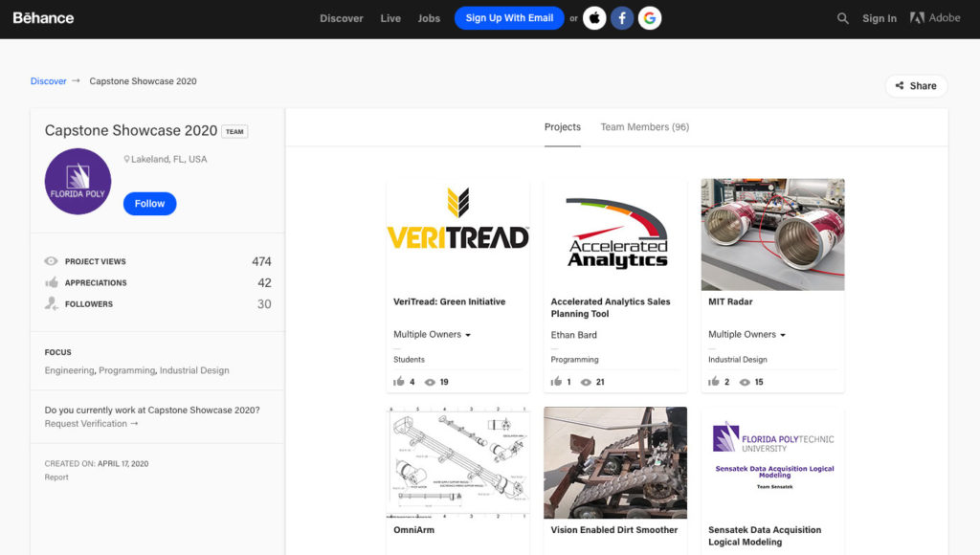Open the Adobe logo link

pyautogui.click(x=935, y=18)
